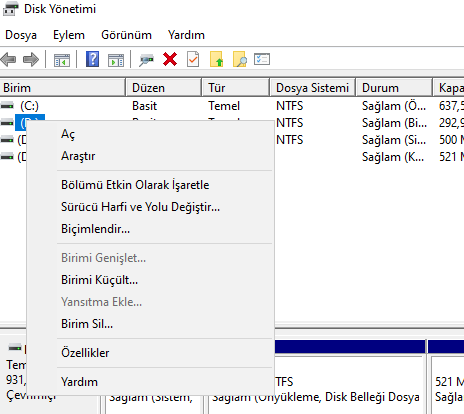Click the forward arrow toolbar icon
This screenshot has width=464, height=414.
click(31, 60)
